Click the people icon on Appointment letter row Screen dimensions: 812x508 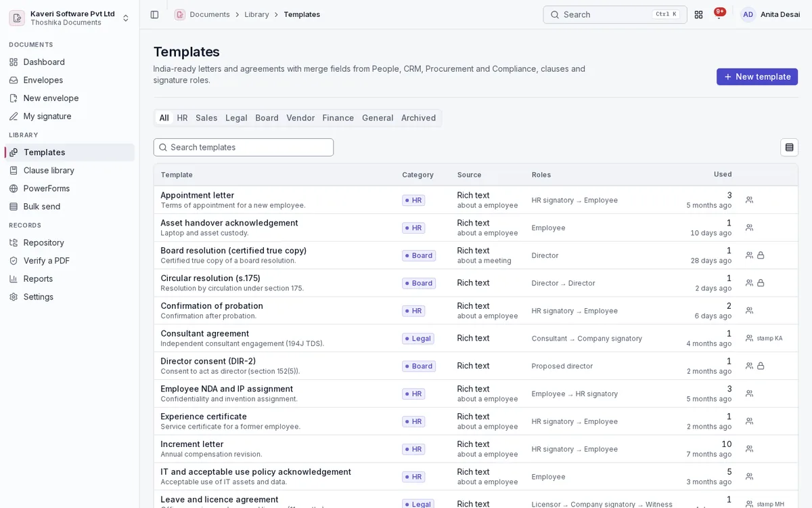749,200
